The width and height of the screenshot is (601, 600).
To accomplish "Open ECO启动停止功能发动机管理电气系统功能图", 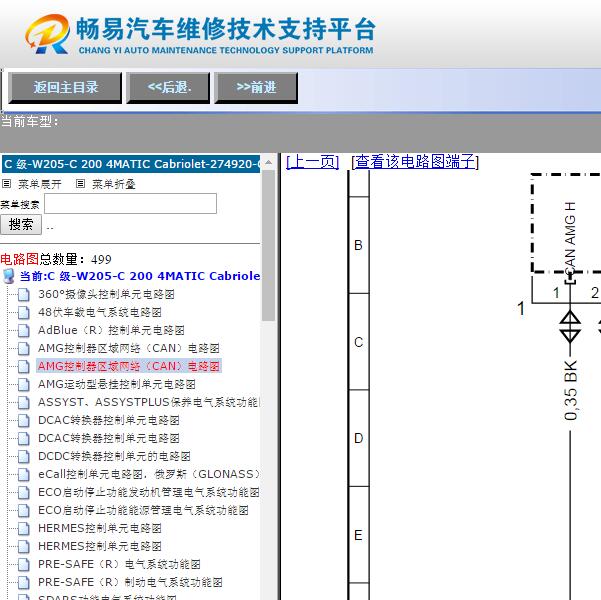I will [x=149, y=492].
